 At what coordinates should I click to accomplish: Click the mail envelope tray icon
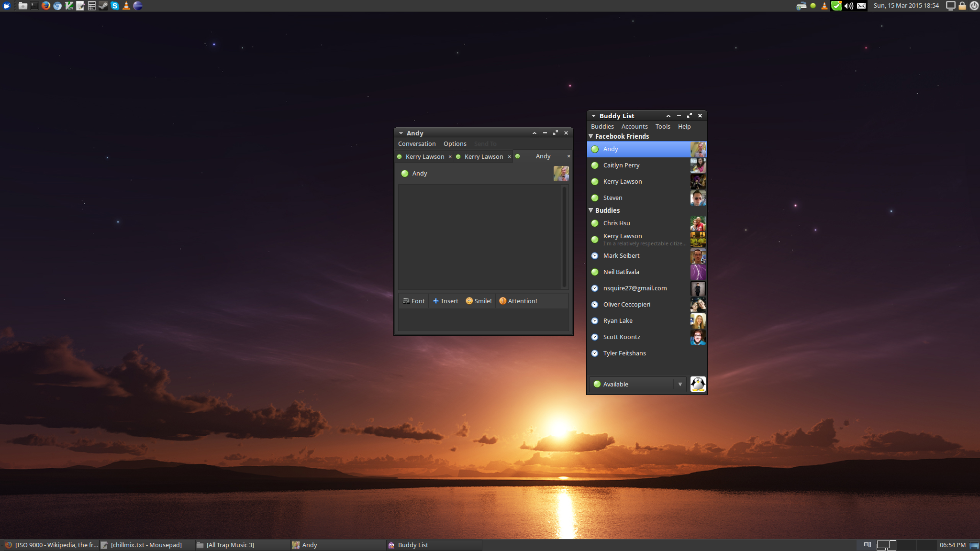coord(861,6)
